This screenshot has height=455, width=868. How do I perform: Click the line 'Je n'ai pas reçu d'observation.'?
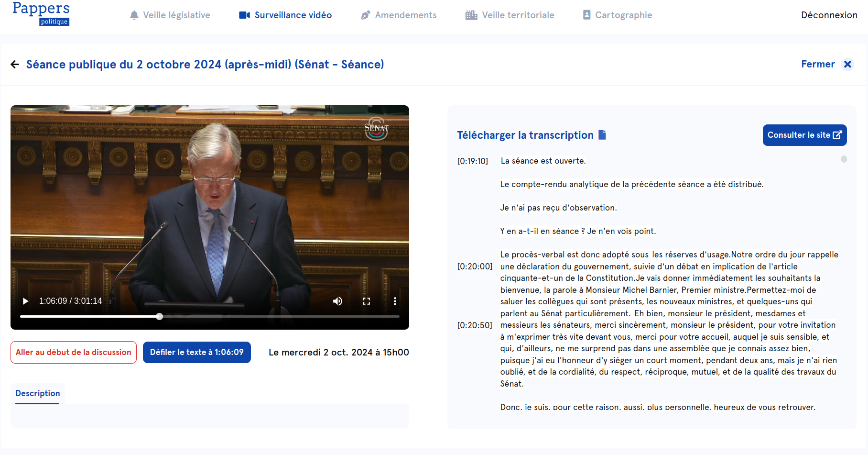[559, 208]
